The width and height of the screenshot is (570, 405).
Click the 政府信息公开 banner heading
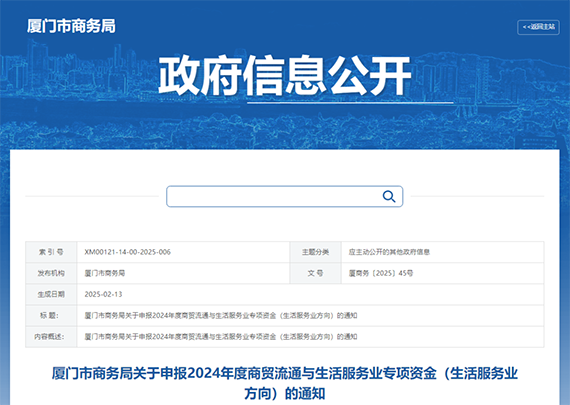[x=285, y=76]
